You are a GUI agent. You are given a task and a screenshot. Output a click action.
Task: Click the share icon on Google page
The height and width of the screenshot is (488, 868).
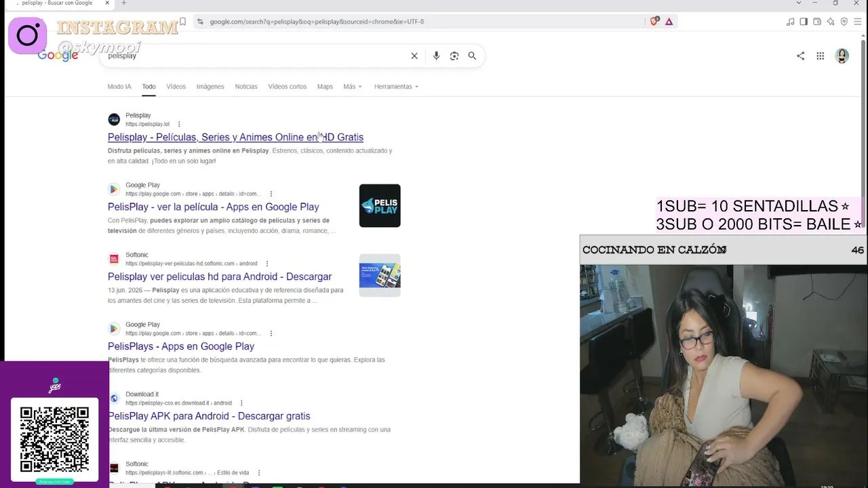(x=800, y=56)
